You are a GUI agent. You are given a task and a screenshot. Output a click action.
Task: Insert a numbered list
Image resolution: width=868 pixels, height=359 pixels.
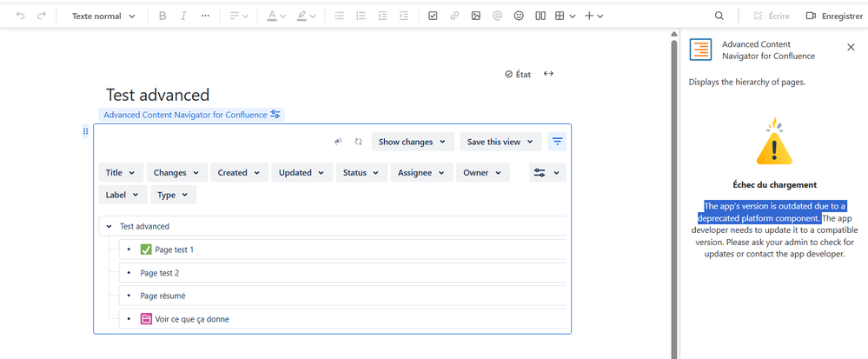361,16
